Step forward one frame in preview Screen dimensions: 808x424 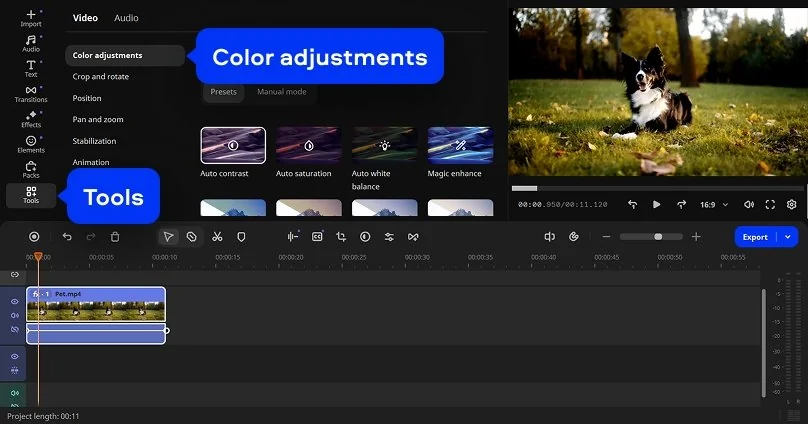pos(681,205)
